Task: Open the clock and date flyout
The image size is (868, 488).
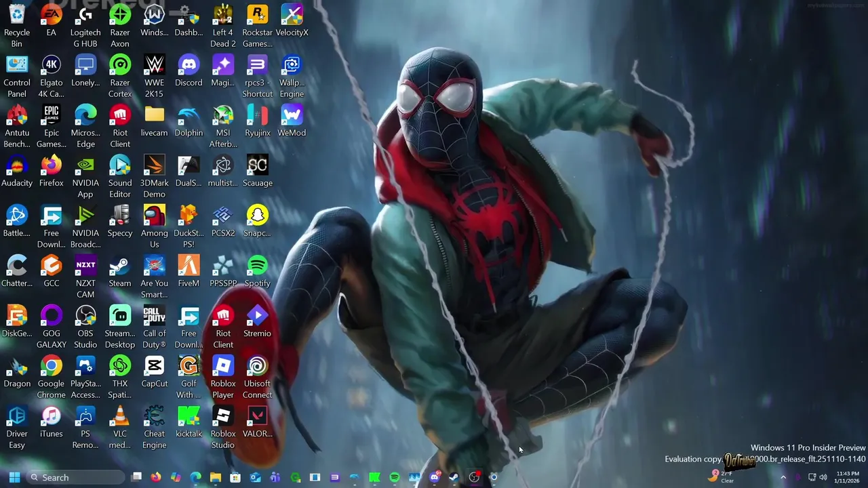Action: pos(847,477)
